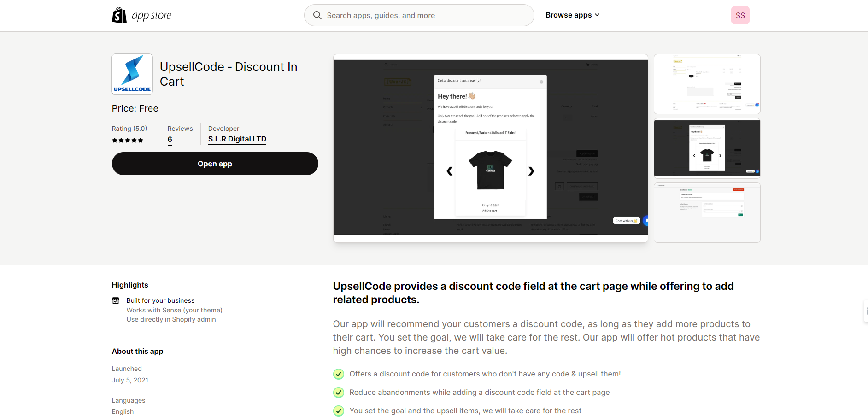This screenshot has width=868, height=417.
Task: Click the five-star rating icons
Action: coord(128,140)
